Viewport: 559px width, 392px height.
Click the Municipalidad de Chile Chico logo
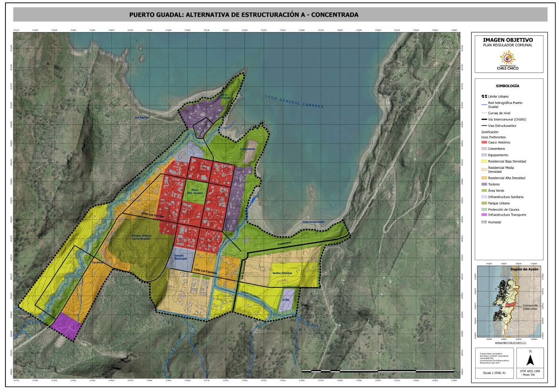coord(507,60)
